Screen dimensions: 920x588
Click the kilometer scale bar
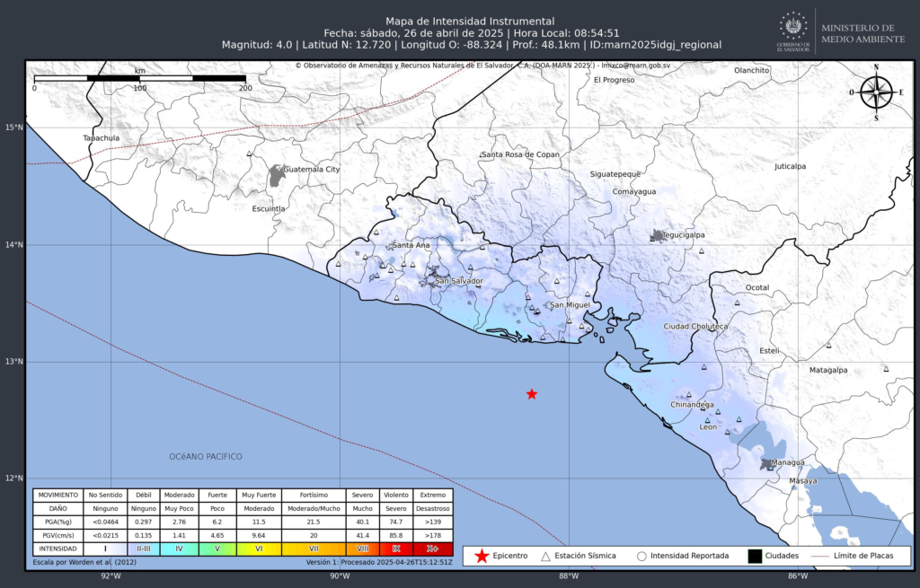[139, 78]
